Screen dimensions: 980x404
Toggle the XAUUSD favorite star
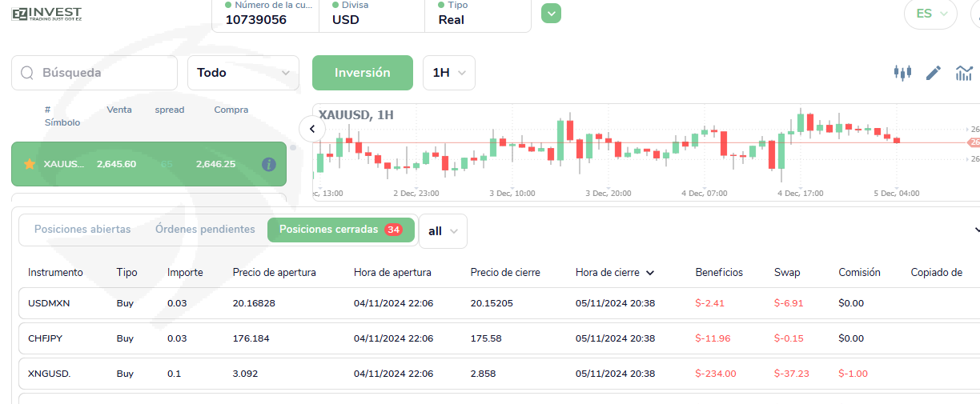coord(30,164)
